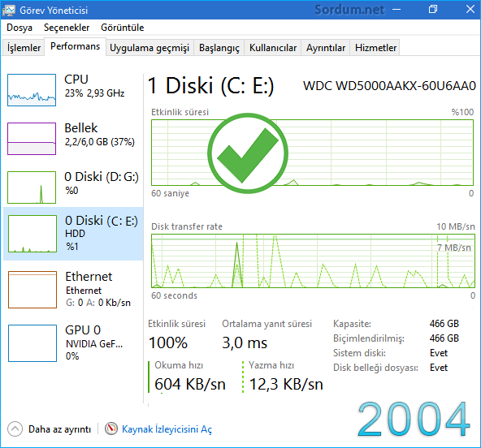481x448 pixels.
Task: Minimize the Görev Yöneticisi window
Action: [396, 10]
